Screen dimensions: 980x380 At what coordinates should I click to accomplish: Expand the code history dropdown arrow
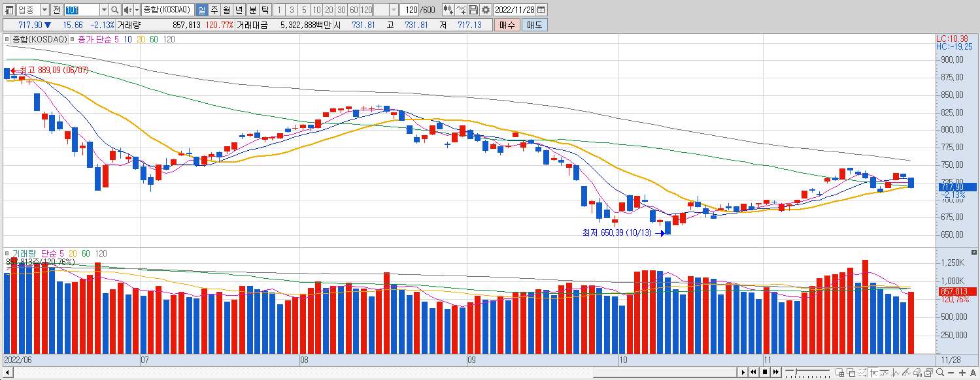pos(104,10)
